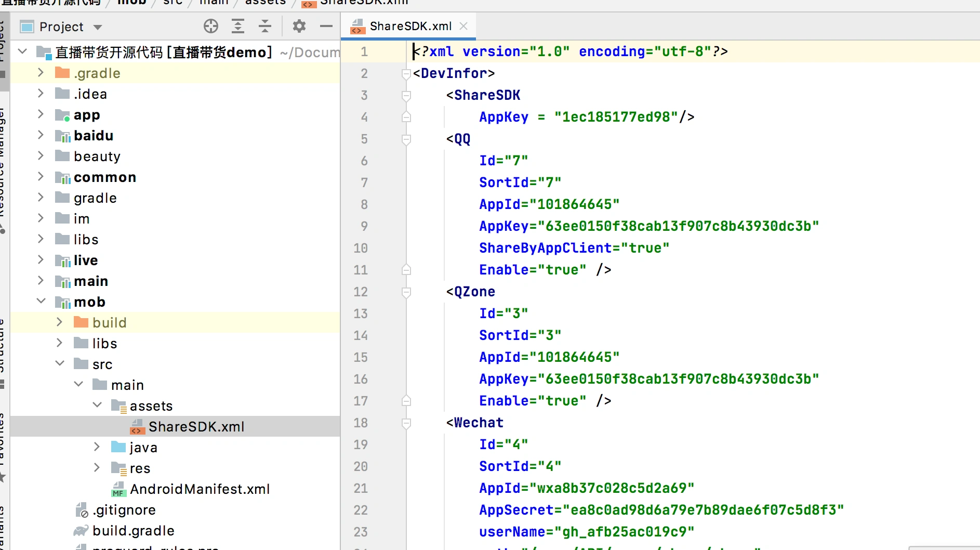Expand the .idea folder
Viewport: 980px width, 550px height.
tap(41, 94)
